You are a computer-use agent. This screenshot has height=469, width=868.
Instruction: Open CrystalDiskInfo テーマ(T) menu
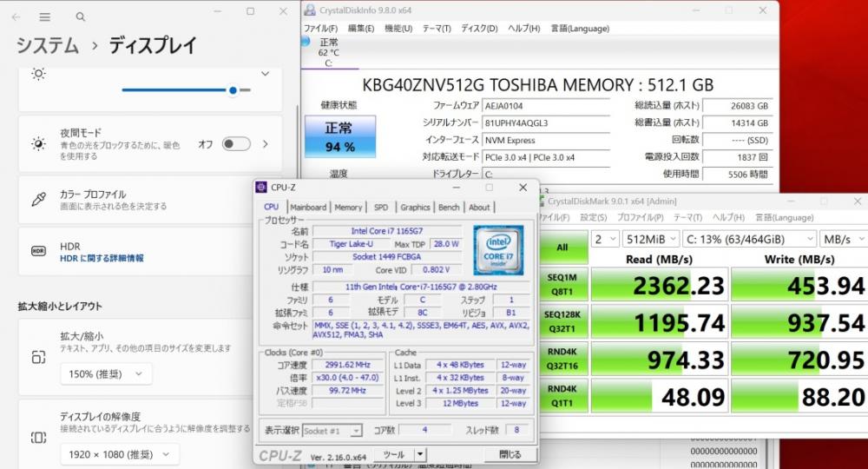[437, 29]
